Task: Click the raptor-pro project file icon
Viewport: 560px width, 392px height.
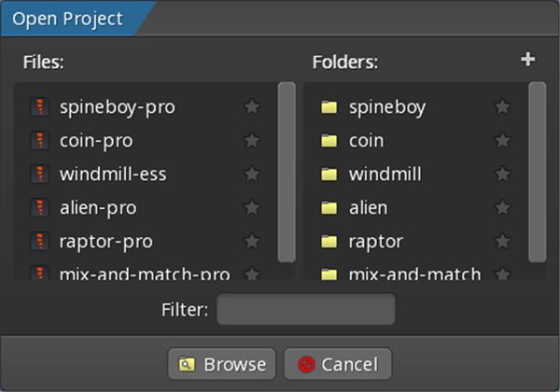Action: (x=38, y=242)
